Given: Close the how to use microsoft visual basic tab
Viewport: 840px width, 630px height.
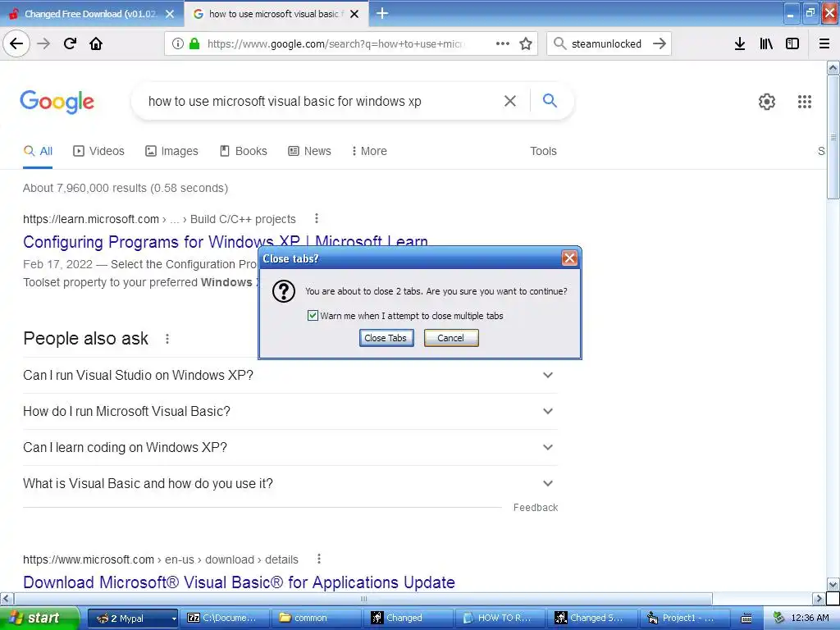Looking at the screenshot, I should point(354,14).
